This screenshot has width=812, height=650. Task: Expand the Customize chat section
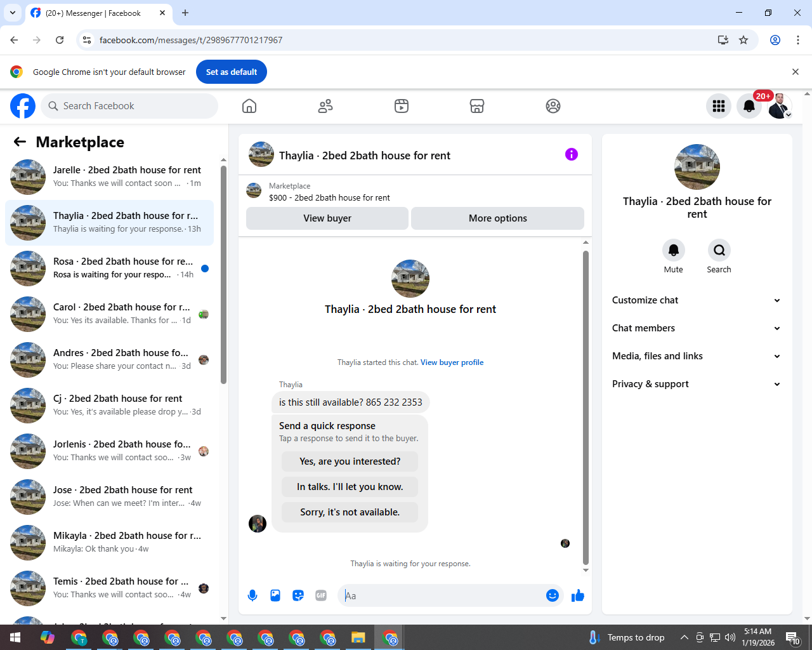(x=697, y=300)
